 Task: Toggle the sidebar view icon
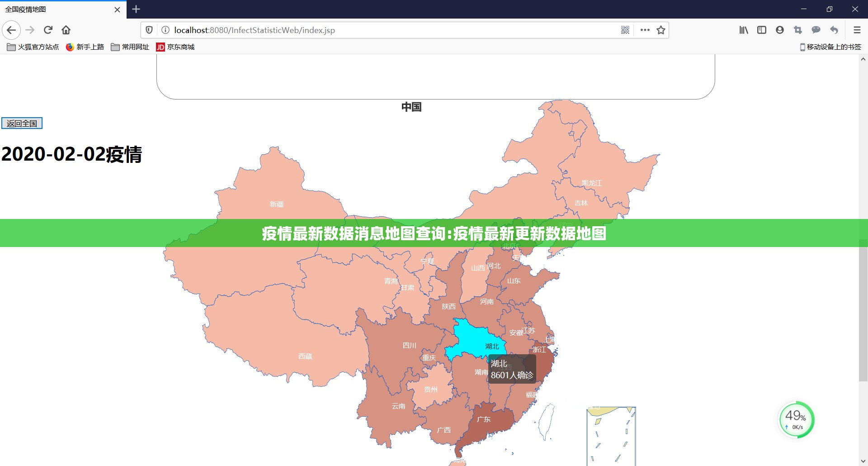(x=762, y=30)
